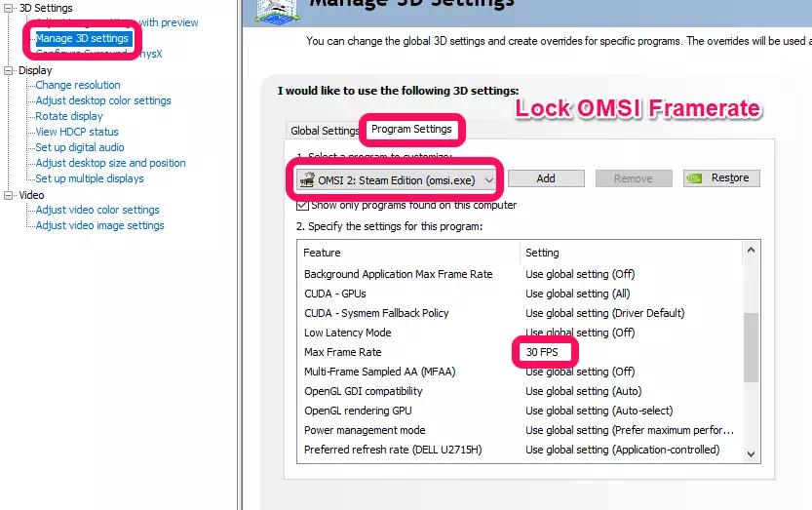Switch to the Global Settings tab
812x510 pixels.
tap(325, 131)
